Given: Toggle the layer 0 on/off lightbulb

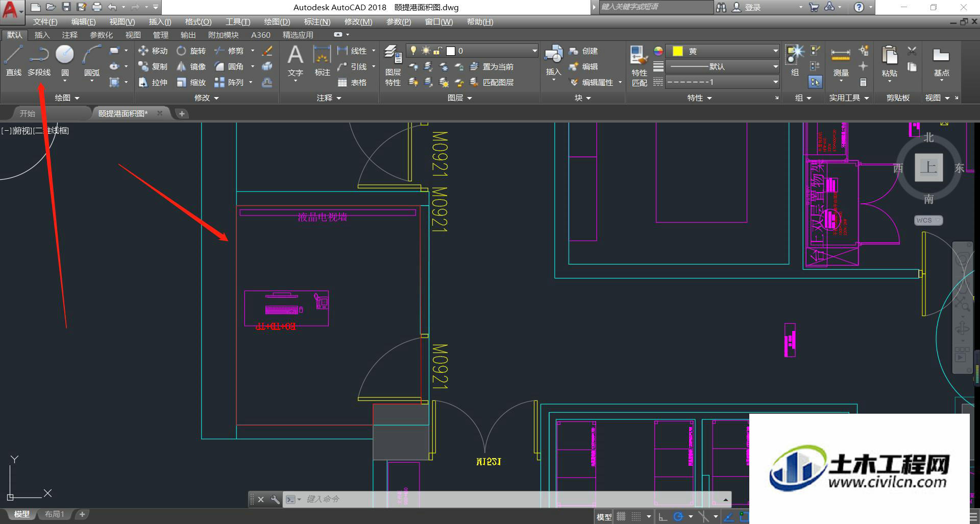Looking at the screenshot, I should (413, 51).
